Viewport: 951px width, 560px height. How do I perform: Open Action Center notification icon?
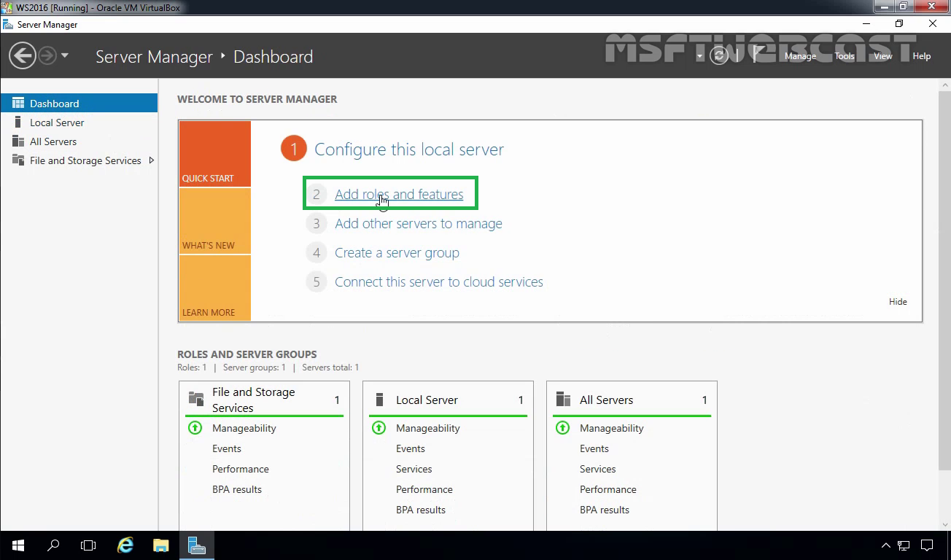[927, 545]
